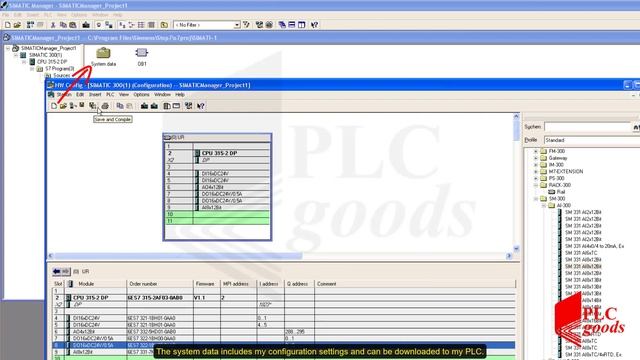
Task: Select CPU 315-2 DP in project tree
Action: pyautogui.click(x=52, y=62)
